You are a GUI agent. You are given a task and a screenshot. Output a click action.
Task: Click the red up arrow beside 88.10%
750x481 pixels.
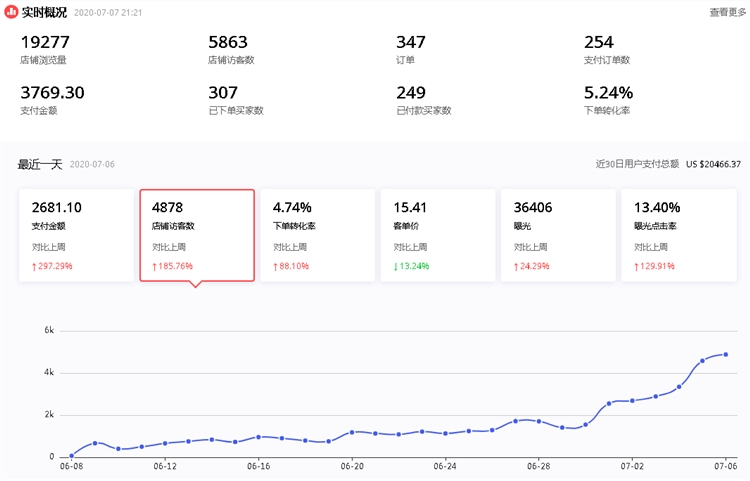[276, 266]
